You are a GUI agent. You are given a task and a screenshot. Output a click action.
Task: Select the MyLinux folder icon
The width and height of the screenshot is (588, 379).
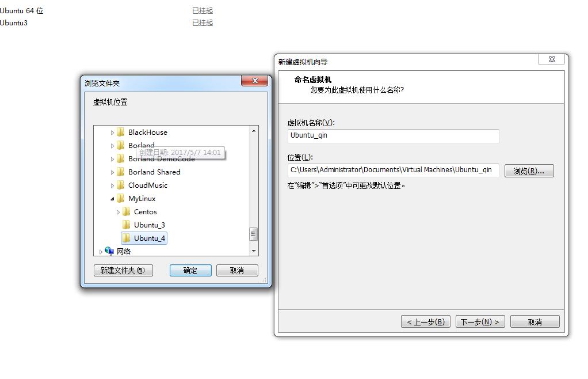point(121,198)
